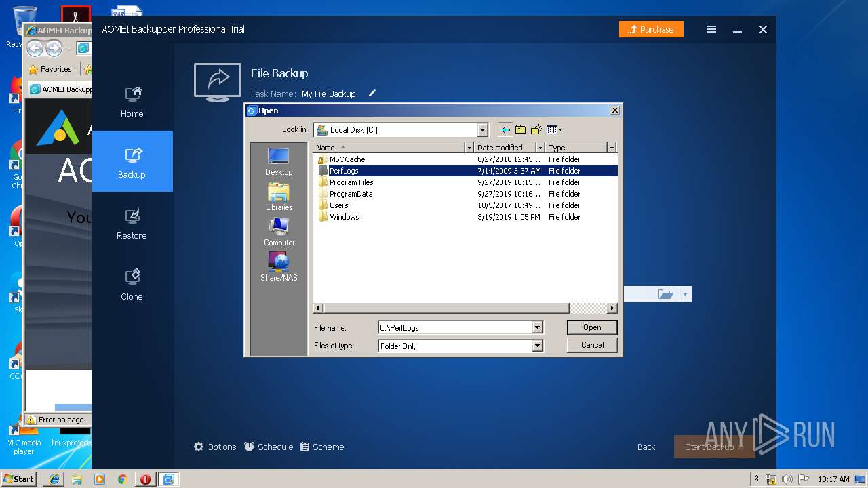Viewport: 868px width, 488px height.
Task: Select Libraries in the places bar
Action: (x=279, y=197)
